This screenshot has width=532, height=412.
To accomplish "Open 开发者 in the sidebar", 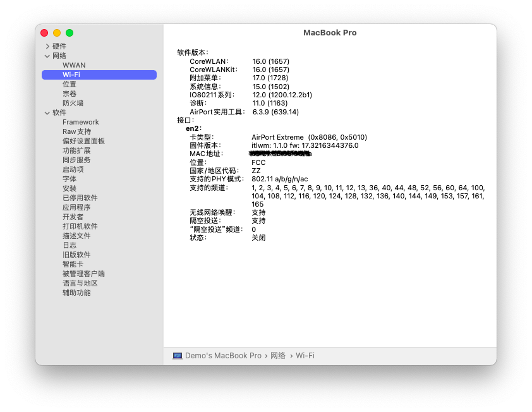I will pos(73,217).
